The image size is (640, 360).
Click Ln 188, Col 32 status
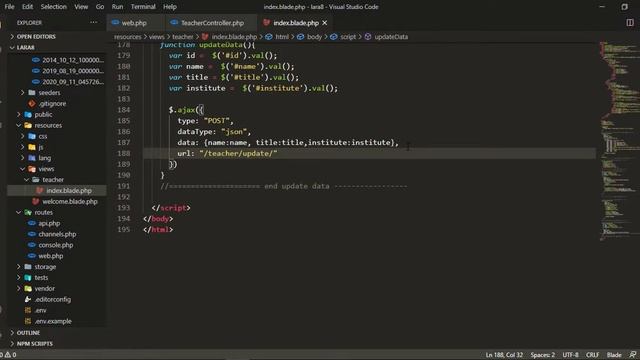click(504, 355)
